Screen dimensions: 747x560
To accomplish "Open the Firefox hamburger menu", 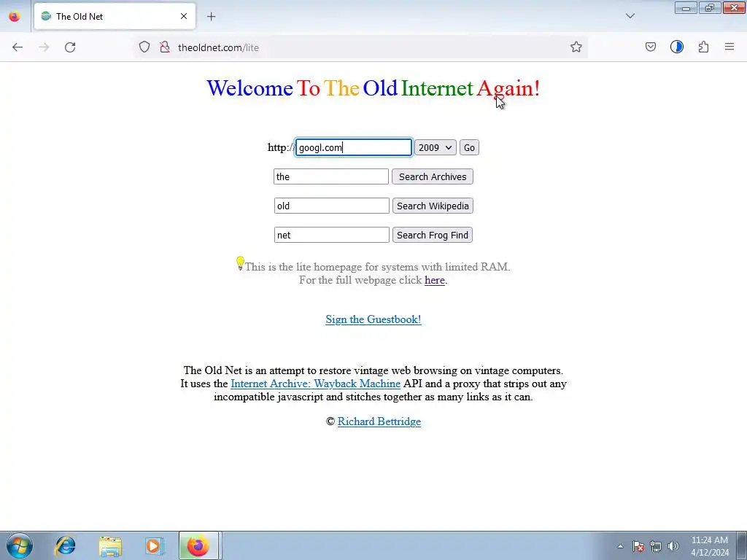I will point(729,47).
